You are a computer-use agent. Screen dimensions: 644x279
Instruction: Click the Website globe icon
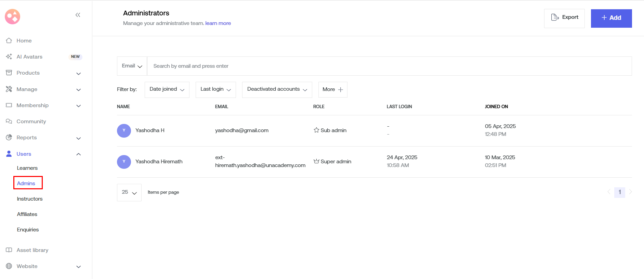coord(9,266)
